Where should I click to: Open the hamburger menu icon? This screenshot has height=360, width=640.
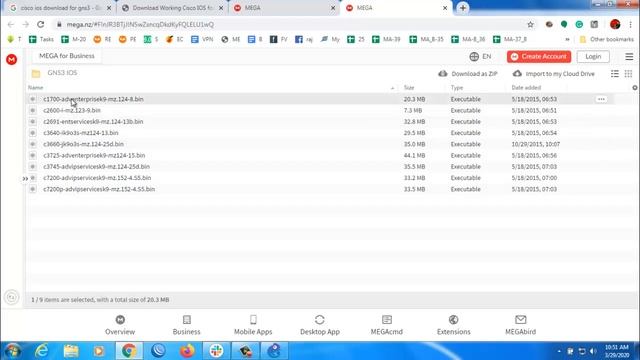click(629, 57)
